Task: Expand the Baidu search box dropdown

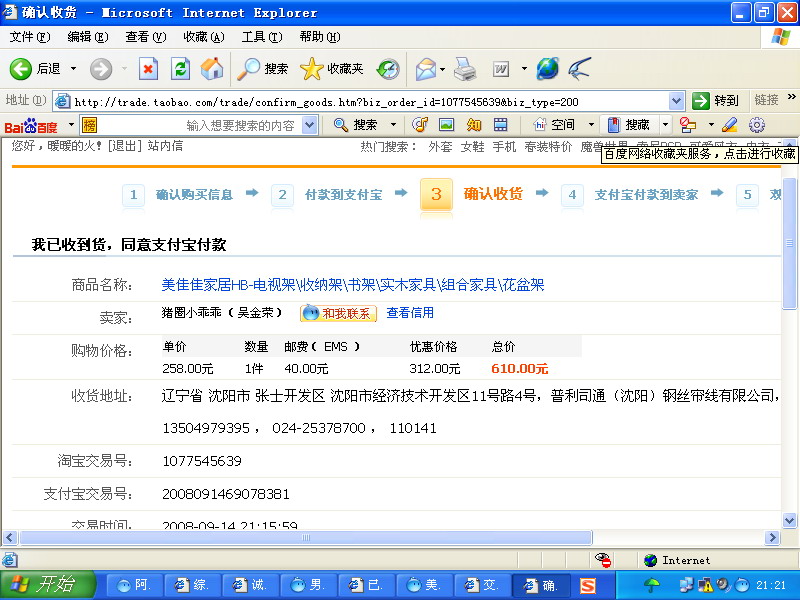Action: coord(309,125)
